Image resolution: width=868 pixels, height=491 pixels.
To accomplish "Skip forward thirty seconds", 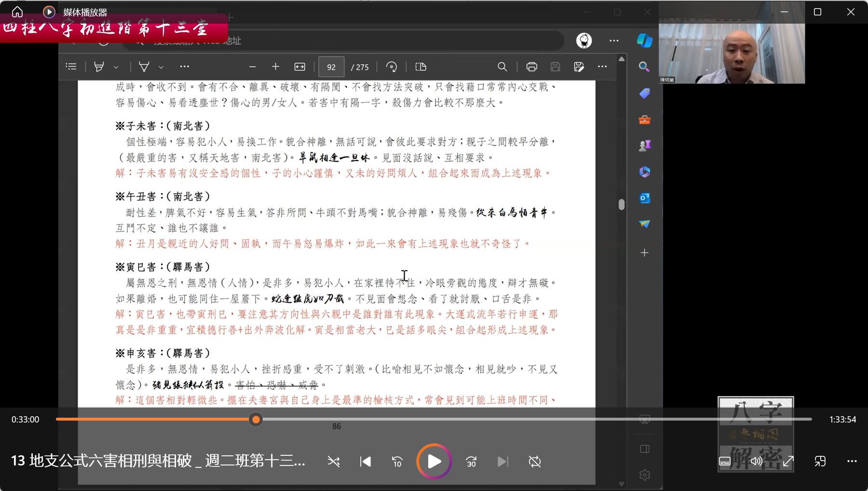I will point(471,462).
